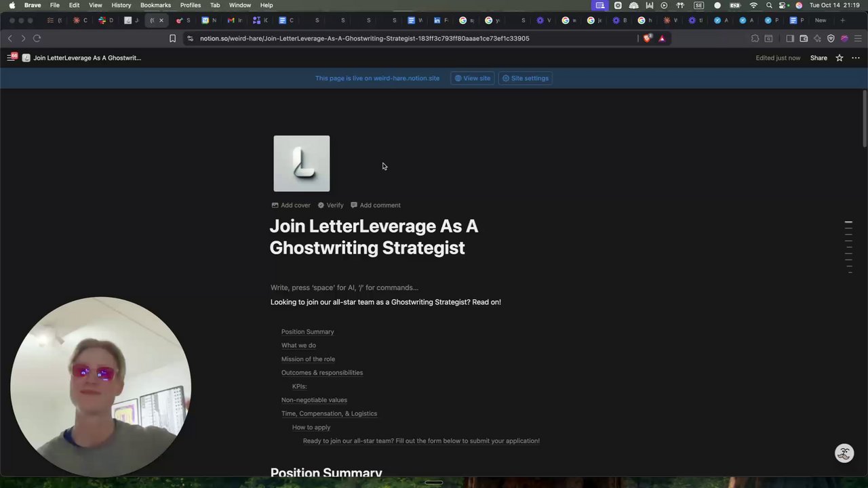
Task: Open the Window menu
Action: pyautogui.click(x=240, y=5)
